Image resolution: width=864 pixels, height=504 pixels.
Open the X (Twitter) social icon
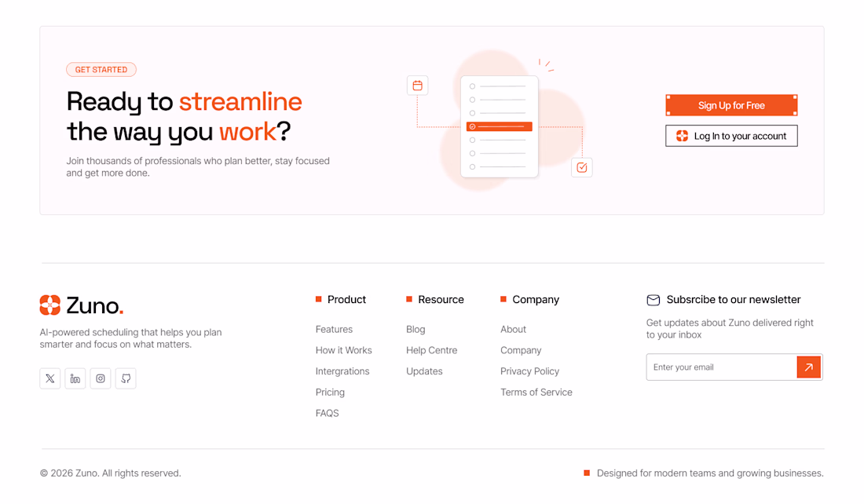pos(49,378)
